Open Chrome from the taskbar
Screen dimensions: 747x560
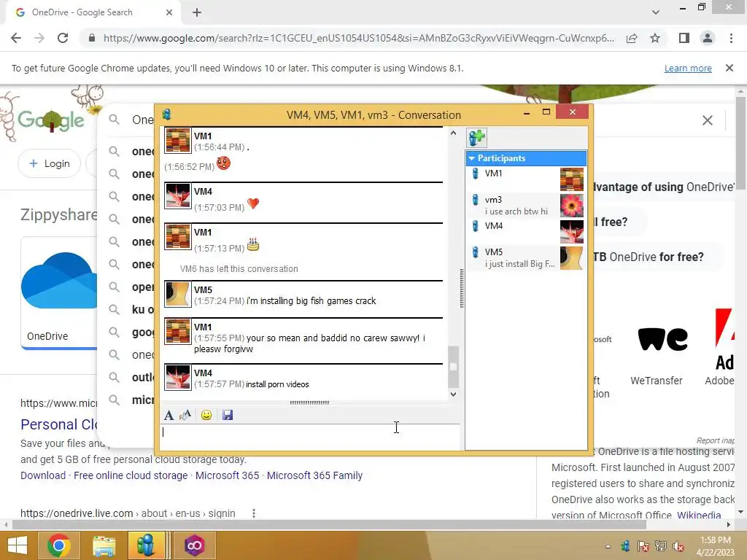click(x=58, y=545)
